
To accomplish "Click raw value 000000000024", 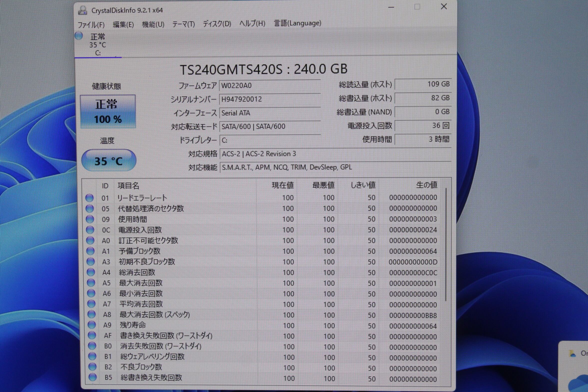I will point(413,230).
